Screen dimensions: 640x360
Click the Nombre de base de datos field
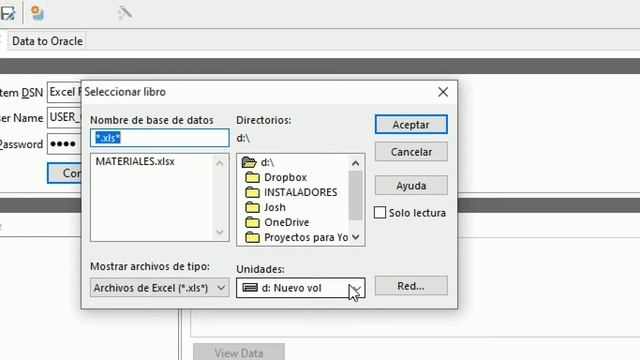pyautogui.click(x=160, y=138)
